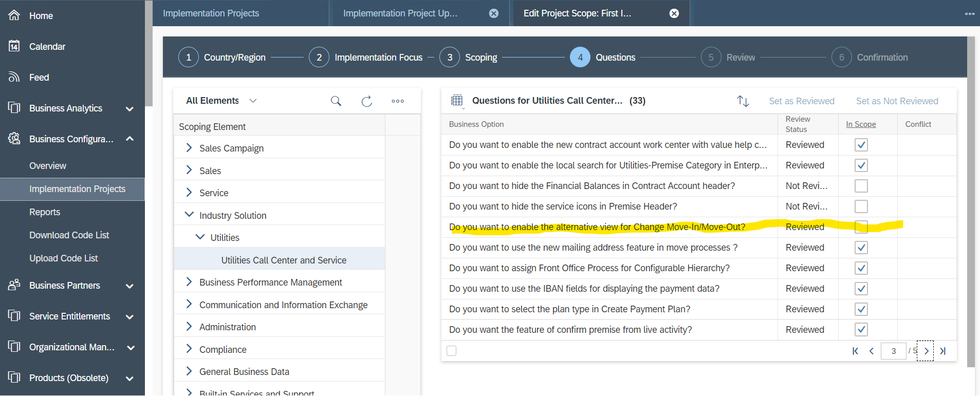Collapse the Utilities tree node

pos(200,237)
